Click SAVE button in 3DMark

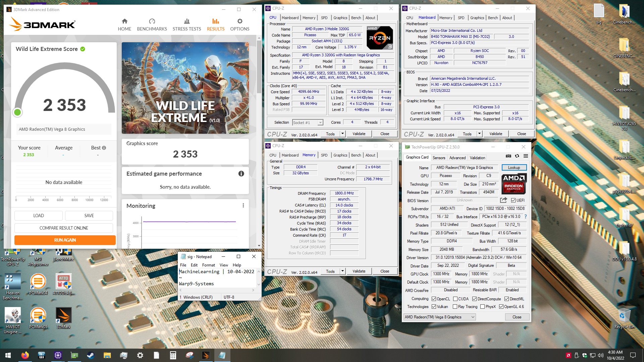pos(89,216)
